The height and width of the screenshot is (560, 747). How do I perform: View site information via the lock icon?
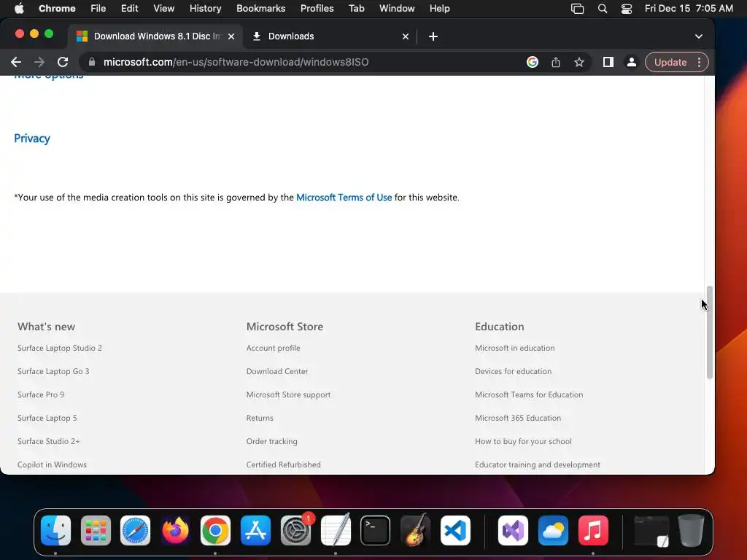(92, 63)
